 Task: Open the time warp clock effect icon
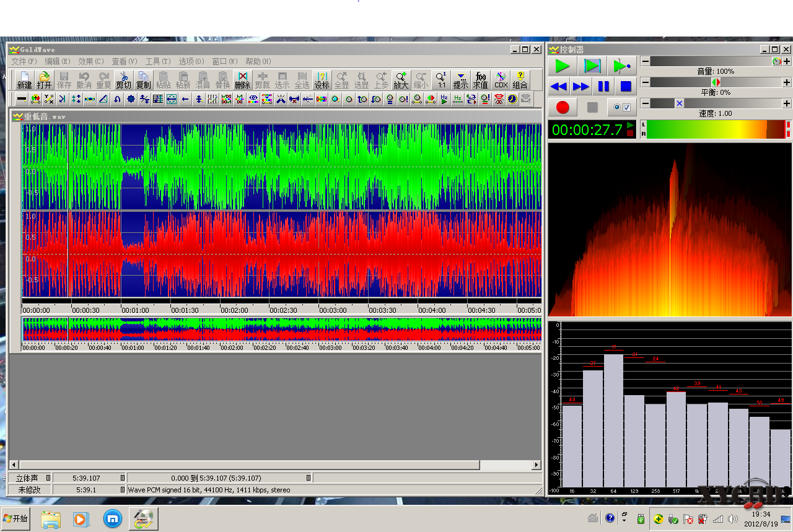(512, 98)
